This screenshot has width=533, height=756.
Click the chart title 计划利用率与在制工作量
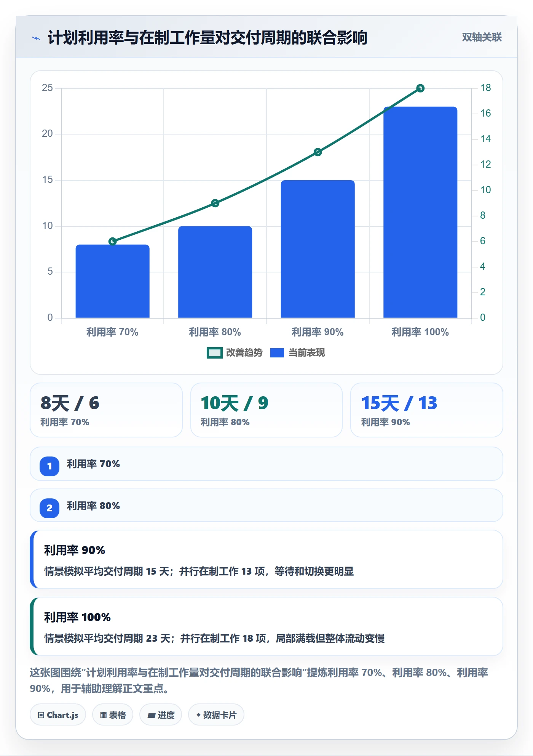click(207, 38)
